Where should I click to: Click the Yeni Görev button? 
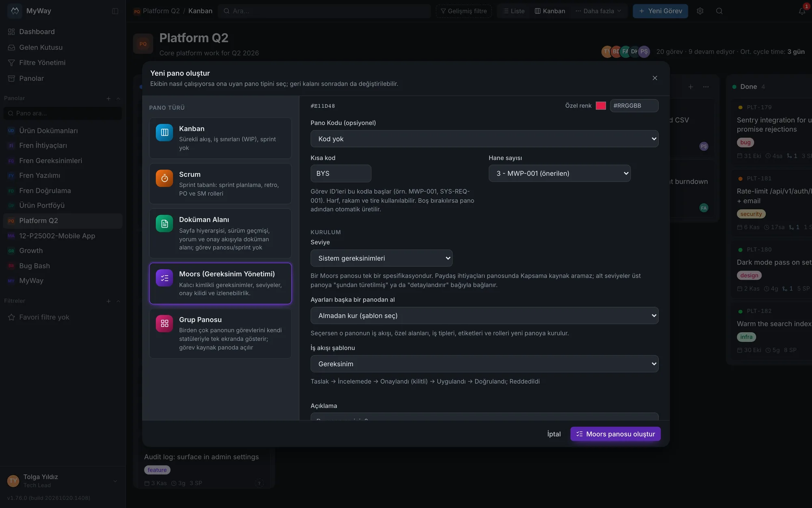pyautogui.click(x=661, y=11)
